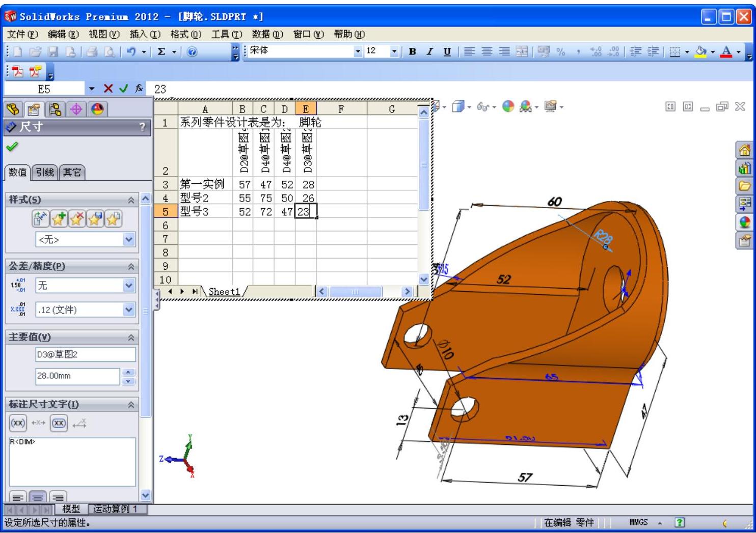Collapse the 公差/精度(P) section

131,266
